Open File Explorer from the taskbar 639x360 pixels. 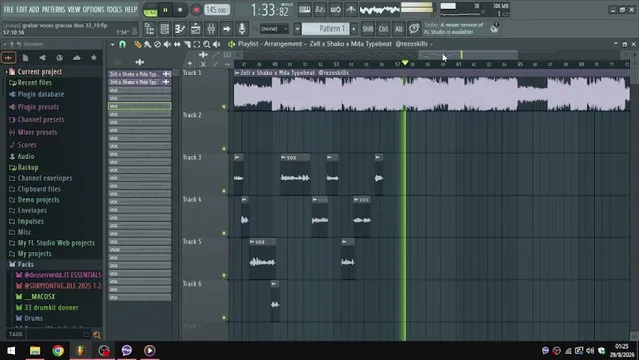point(35,351)
